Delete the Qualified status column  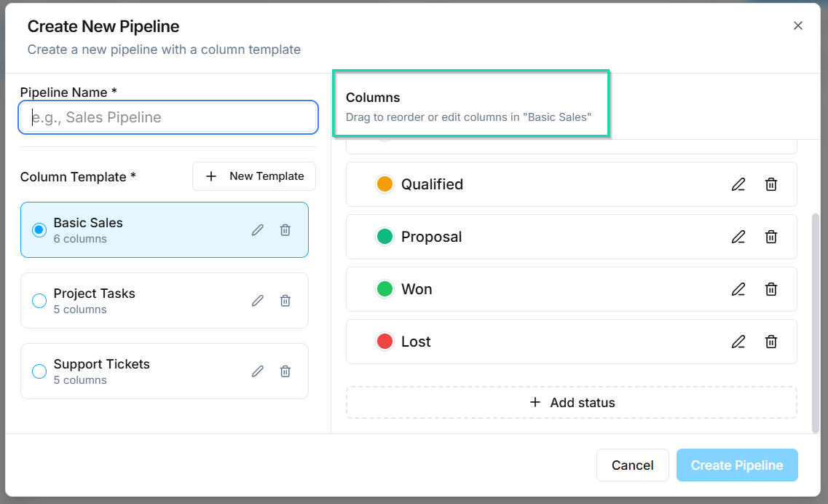pos(771,184)
